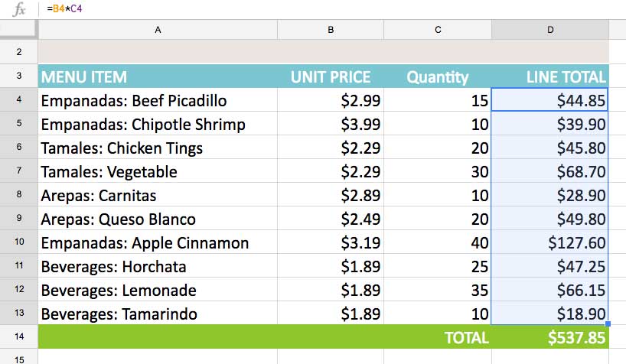
Task: Click the LINE TOTAL header cell
Action: pyautogui.click(x=550, y=77)
